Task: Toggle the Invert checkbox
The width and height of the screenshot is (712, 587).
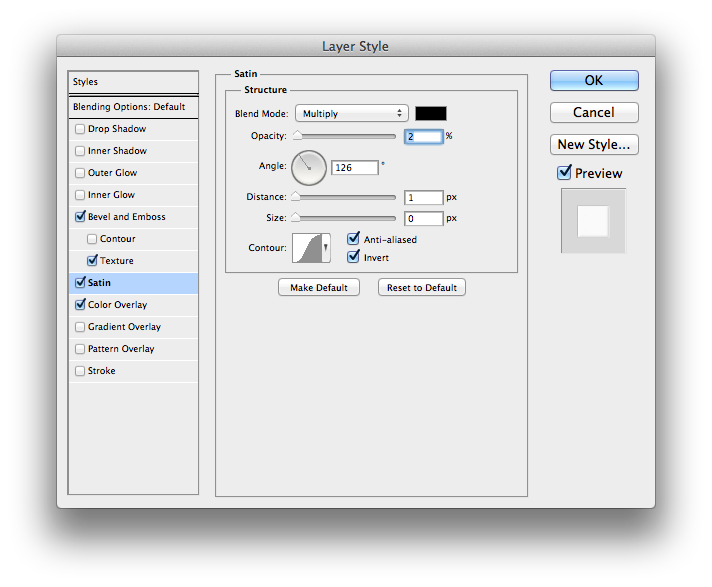Action: [353, 257]
